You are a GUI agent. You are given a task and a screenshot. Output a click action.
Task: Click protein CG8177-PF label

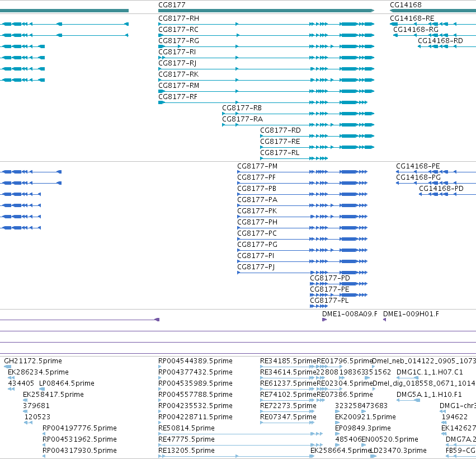pos(257,177)
